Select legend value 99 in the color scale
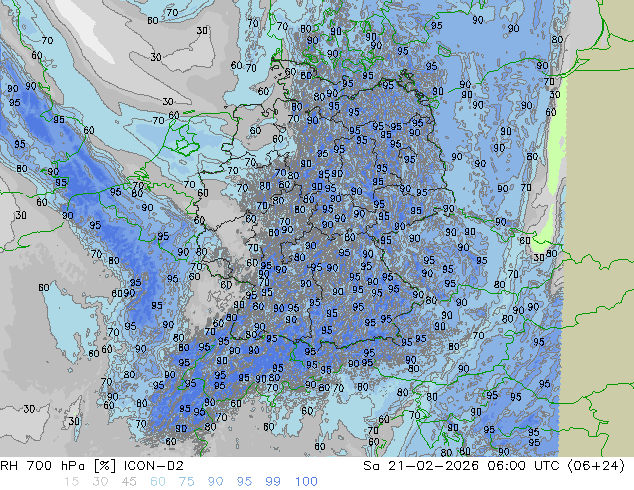Viewport: 634px width, 490px height. [273, 482]
